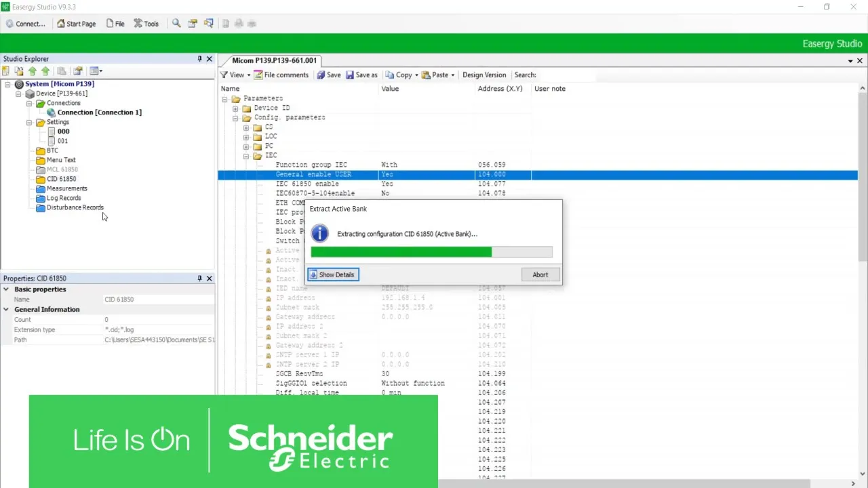Viewport: 868px width, 488px height.
Task: Click the greyed document icon in main toolbar
Action: [x=226, y=23]
